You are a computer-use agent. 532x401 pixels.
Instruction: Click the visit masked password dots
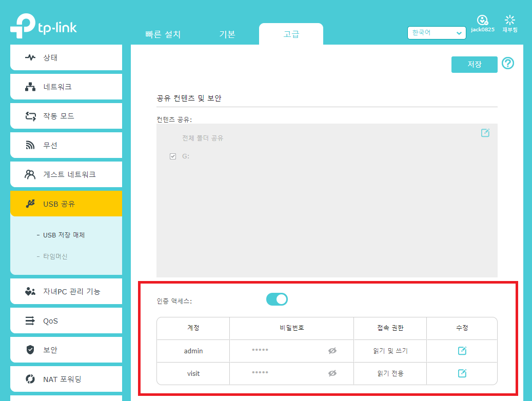click(x=260, y=372)
